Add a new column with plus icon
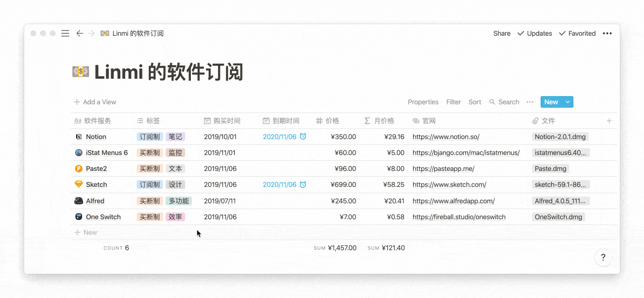Screen dimensions: 644x298 coord(609,121)
